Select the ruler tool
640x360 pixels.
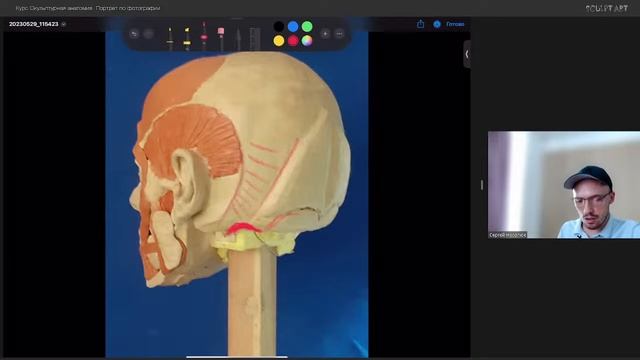tap(255, 39)
